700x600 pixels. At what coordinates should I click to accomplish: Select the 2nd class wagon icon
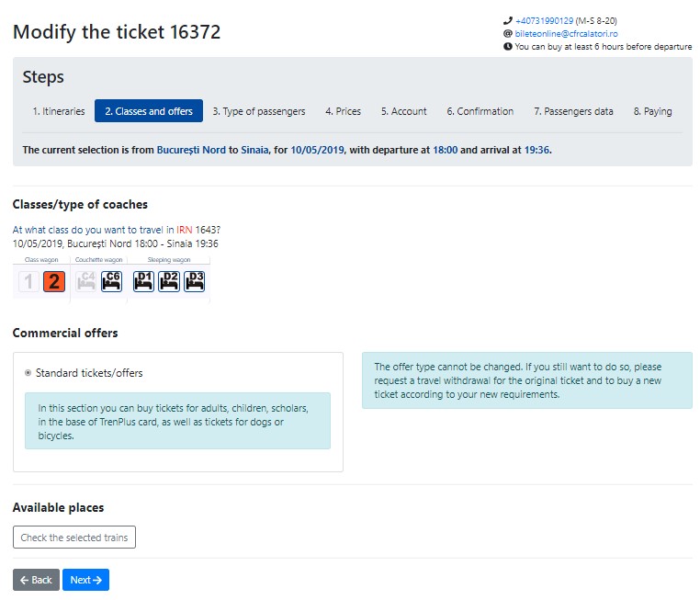click(54, 282)
